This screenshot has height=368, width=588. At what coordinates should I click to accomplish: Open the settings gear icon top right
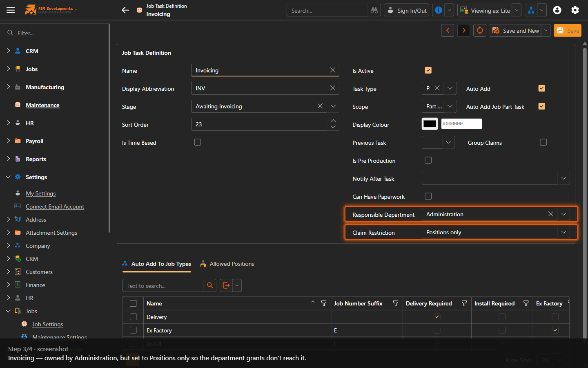click(x=575, y=10)
